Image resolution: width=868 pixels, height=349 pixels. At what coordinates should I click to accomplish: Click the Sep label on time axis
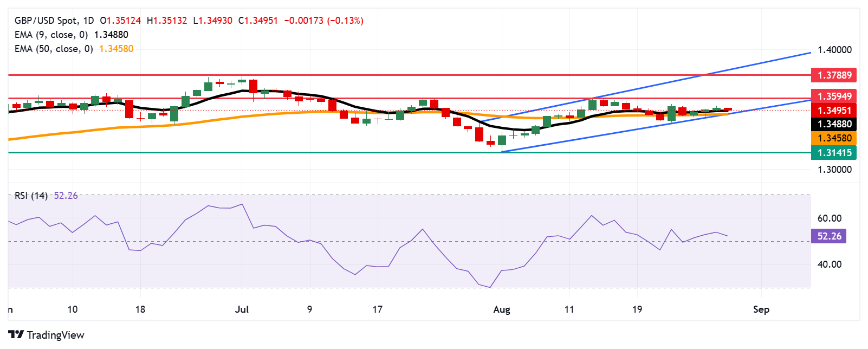(x=761, y=309)
